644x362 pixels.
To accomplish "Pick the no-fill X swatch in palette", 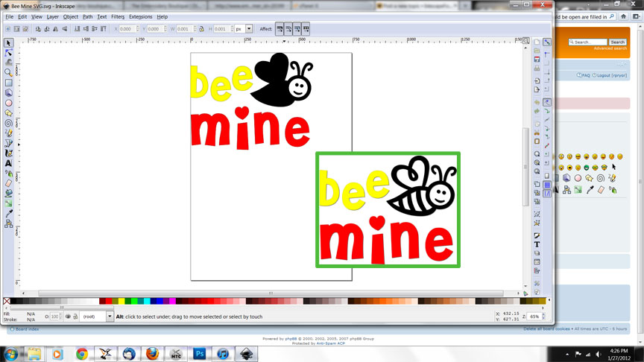I will pos(7,301).
